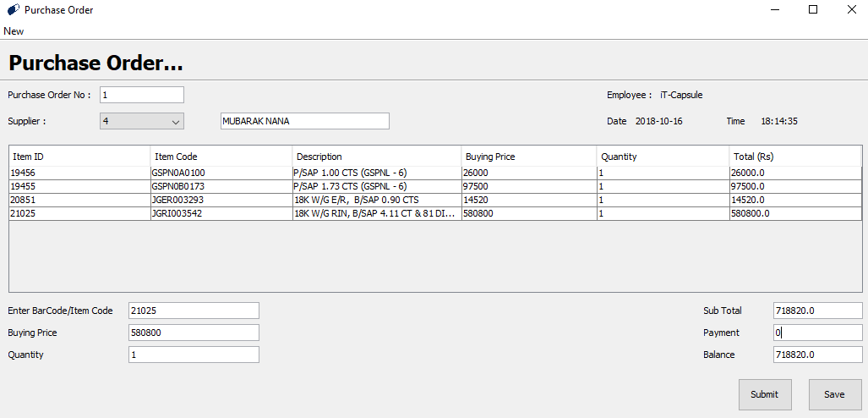868x418 pixels.
Task: Click the Buying Price input field
Action: click(194, 333)
